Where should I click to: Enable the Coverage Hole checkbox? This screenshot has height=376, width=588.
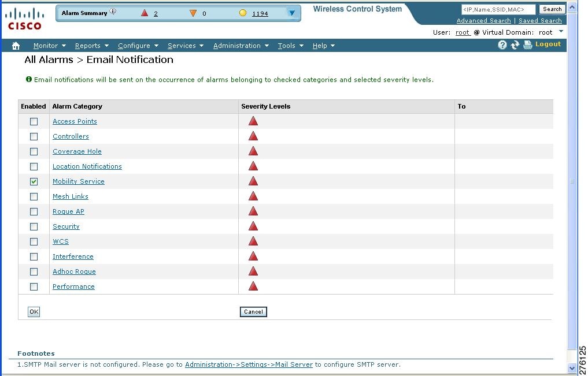34,151
